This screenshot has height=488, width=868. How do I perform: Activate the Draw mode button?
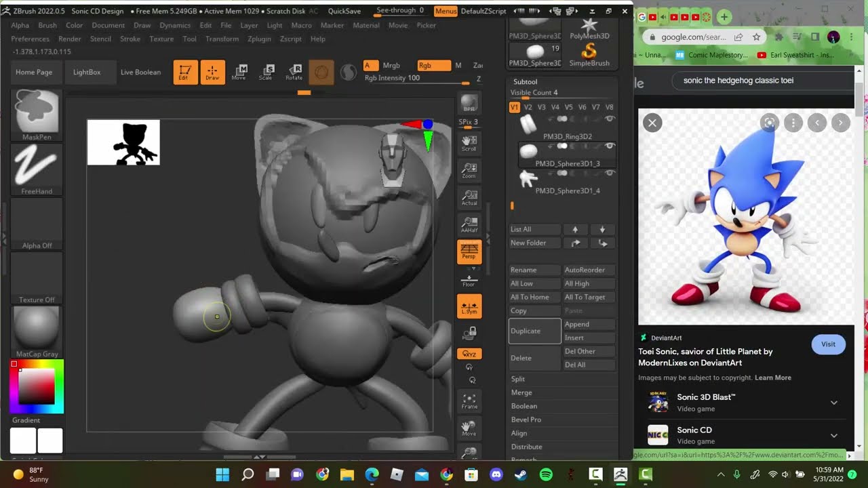[212, 73]
